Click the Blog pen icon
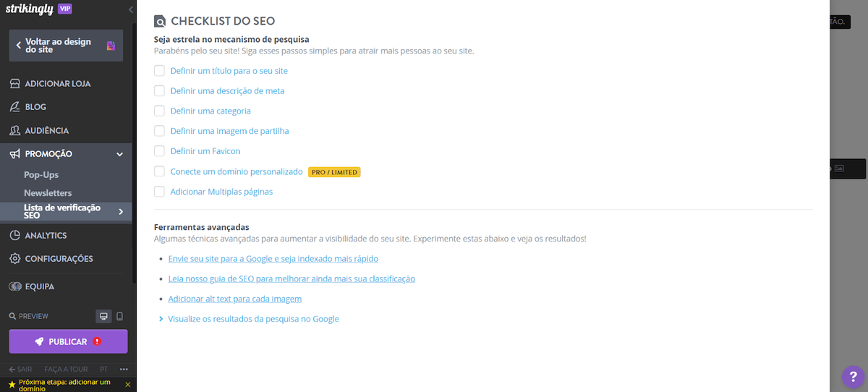Viewport: 868px width, 392px height. (14, 106)
